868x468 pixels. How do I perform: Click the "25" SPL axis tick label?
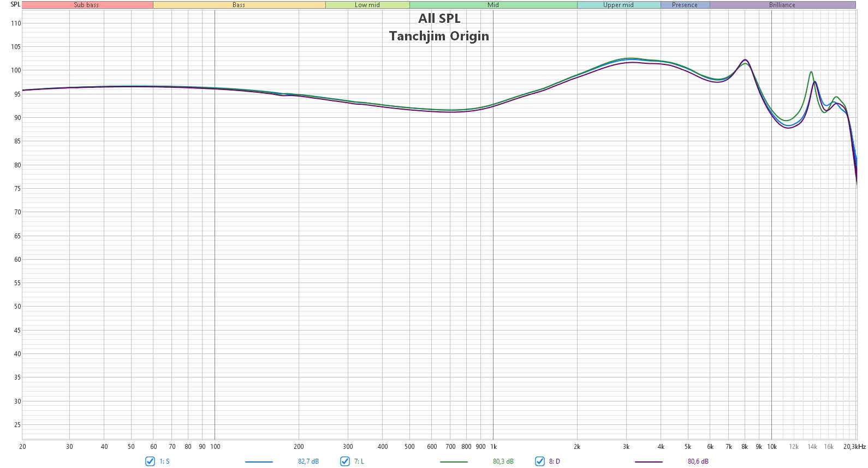click(x=17, y=425)
